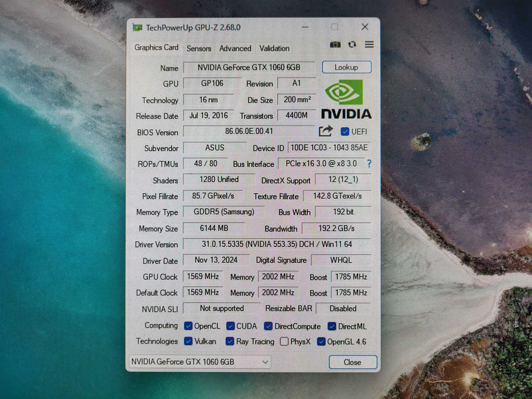
Task: Toggle the Vulkan checkbox
Action: click(x=188, y=341)
